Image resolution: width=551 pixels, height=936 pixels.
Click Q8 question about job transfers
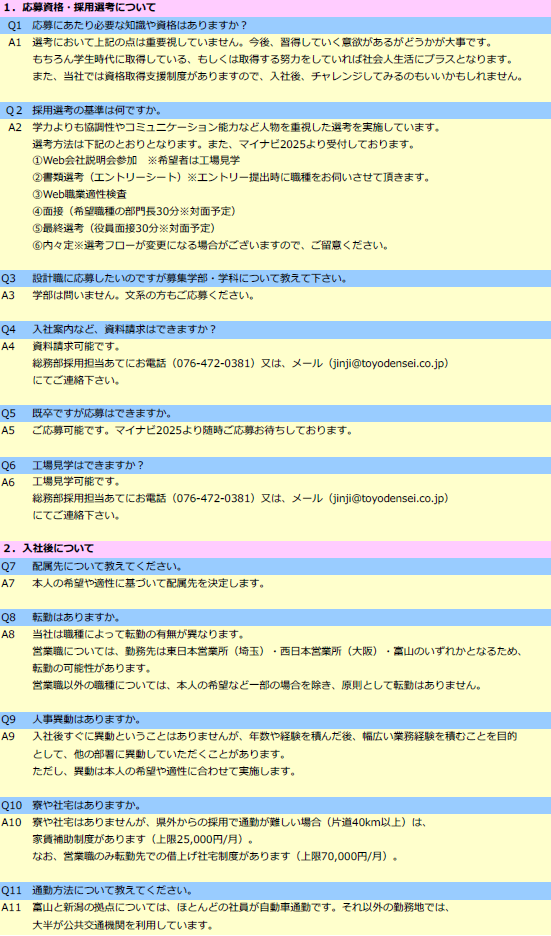tap(275, 617)
